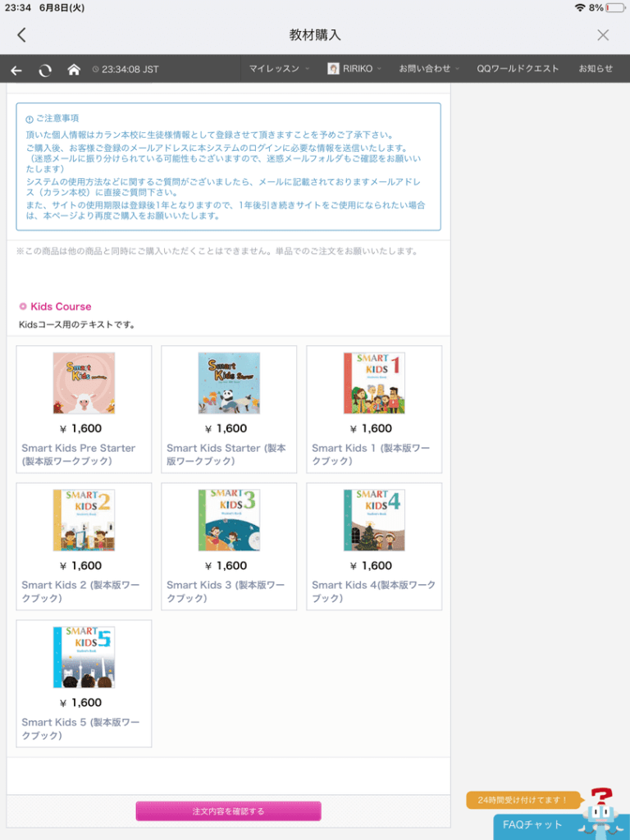The height and width of the screenshot is (840, 630).
Task: Click the Wi-Fi status icon
Action: point(580,7)
